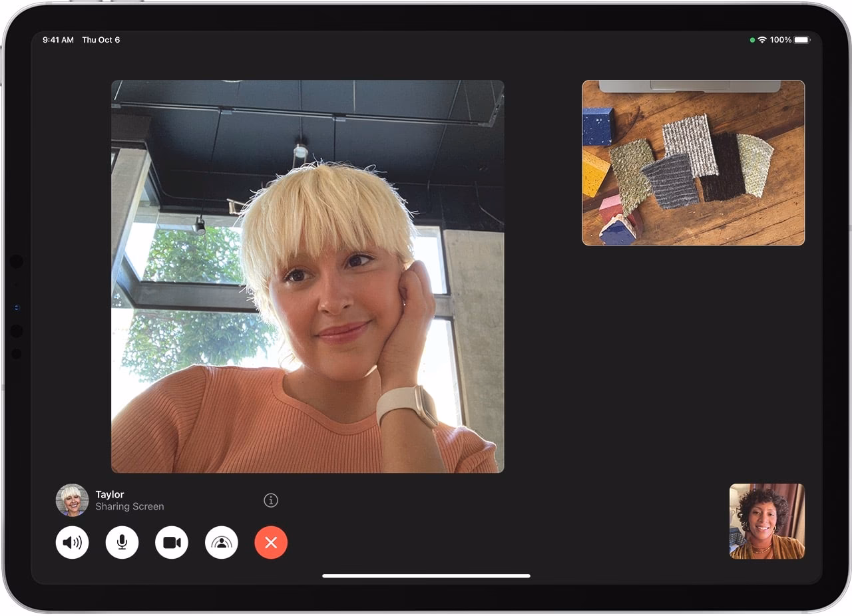
Task: Toggle your microphone mute state
Action: pyautogui.click(x=121, y=542)
